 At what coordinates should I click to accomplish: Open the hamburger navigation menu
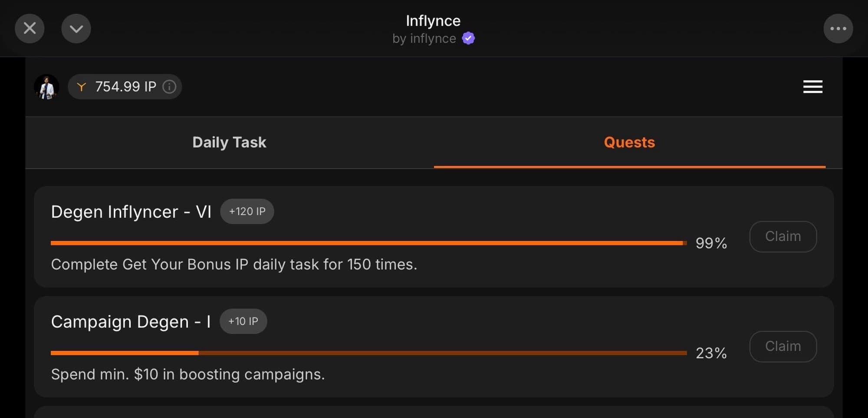(812, 87)
